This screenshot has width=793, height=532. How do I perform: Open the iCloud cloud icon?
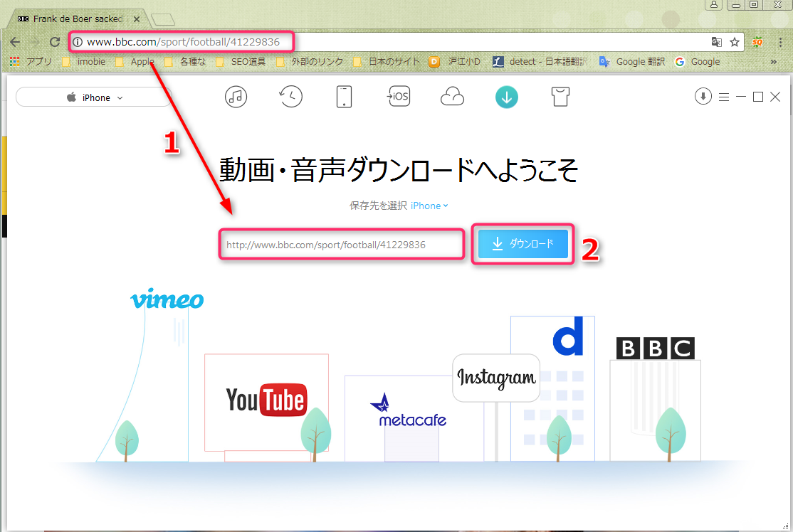(452, 97)
